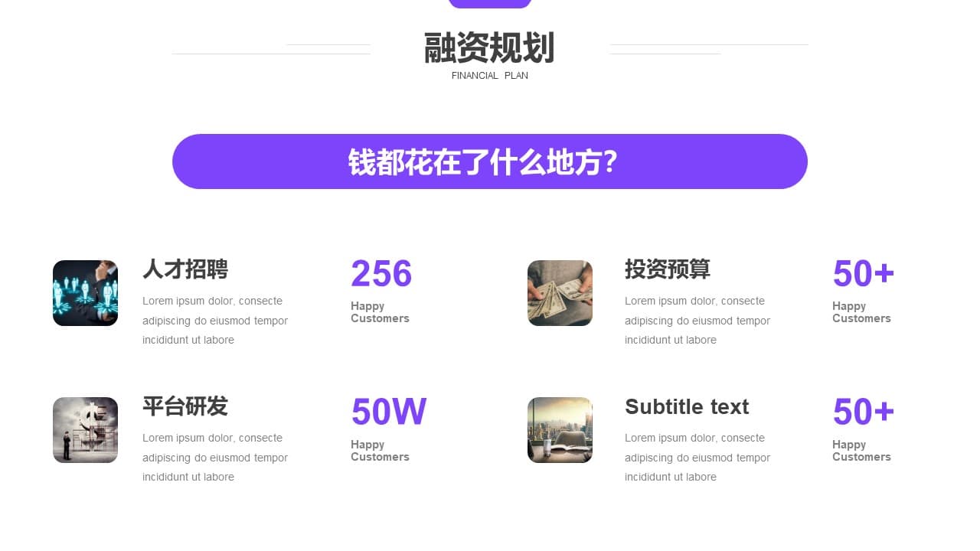Click the Lorem ipsum paragraph under 平台研发
This screenshot has height=551, width=980.
(215, 458)
